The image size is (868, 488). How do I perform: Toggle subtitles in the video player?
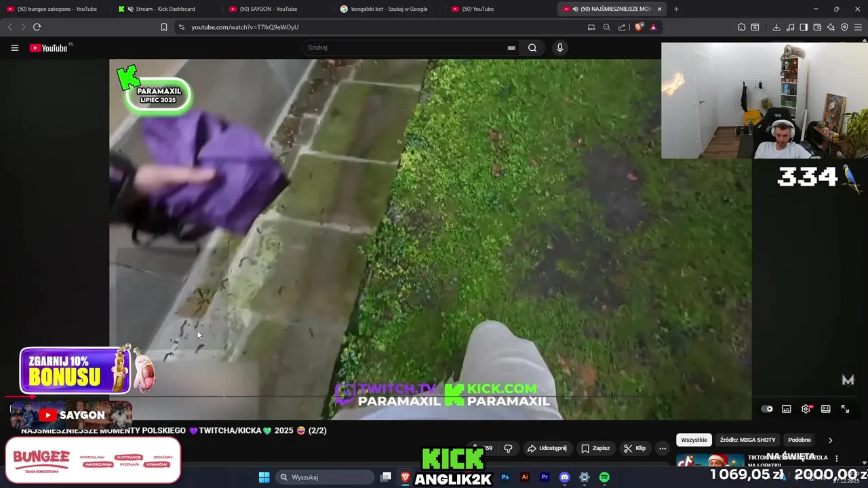pyautogui.click(x=786, y=409)
